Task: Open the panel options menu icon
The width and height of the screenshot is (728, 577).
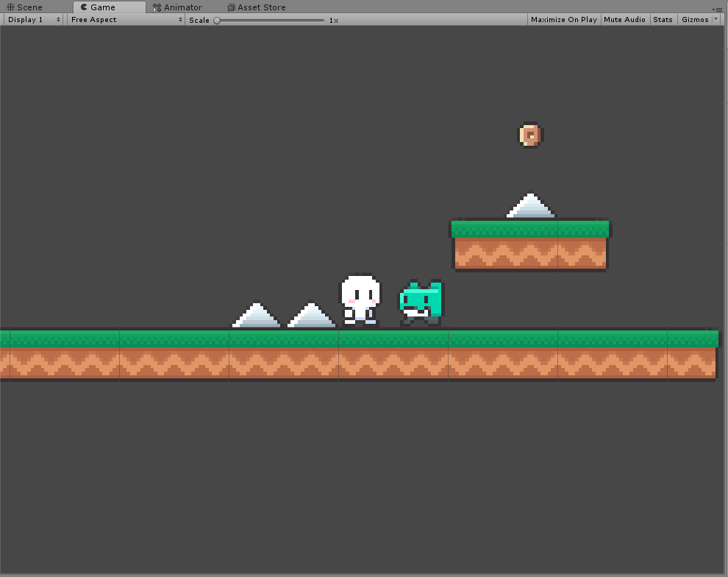Action: (717, 10)
